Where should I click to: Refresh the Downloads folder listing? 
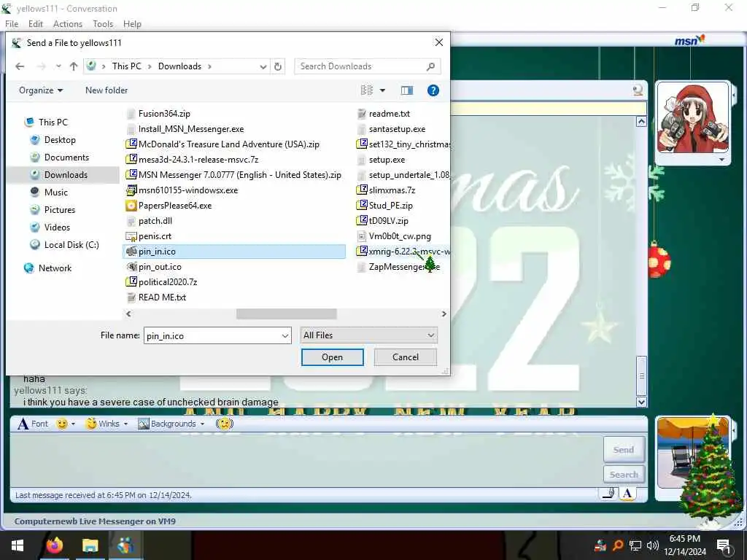pyautogui.click(x=278, y=66)
